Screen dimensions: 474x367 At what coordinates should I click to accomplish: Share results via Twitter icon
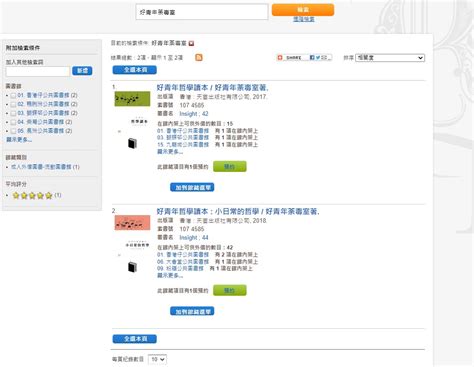(318, 57)
